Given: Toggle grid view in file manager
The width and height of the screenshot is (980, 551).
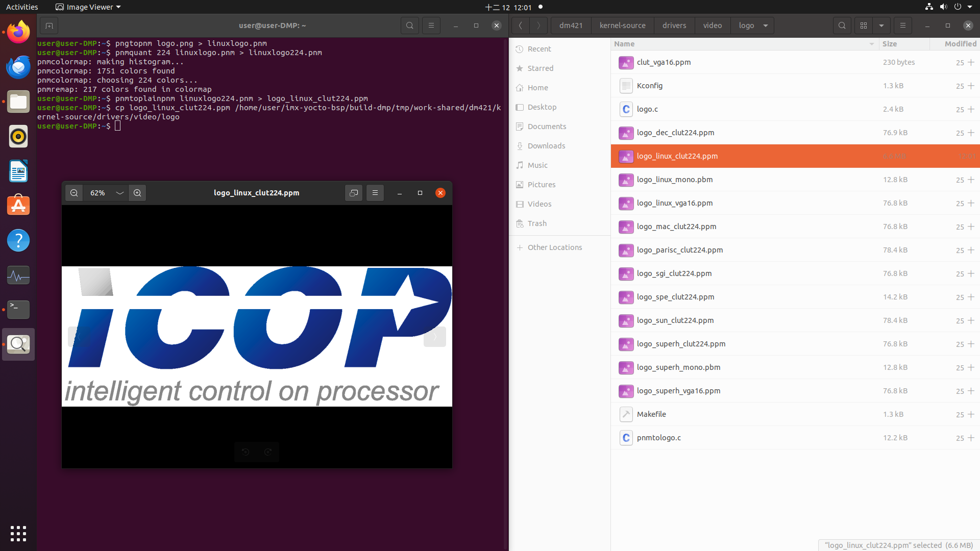Looking at the screenshot, I should click(x=864, y=26).
